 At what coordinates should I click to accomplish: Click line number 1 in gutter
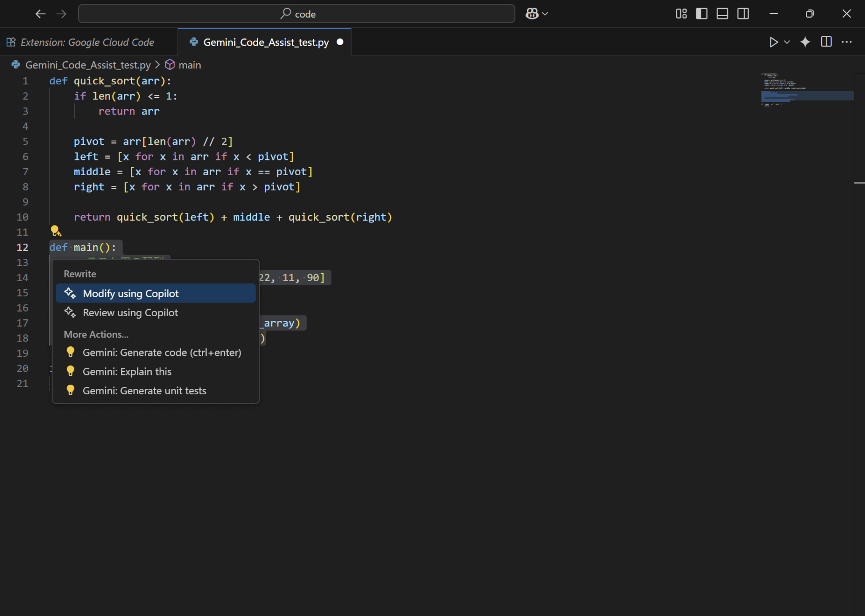[25, 81]
